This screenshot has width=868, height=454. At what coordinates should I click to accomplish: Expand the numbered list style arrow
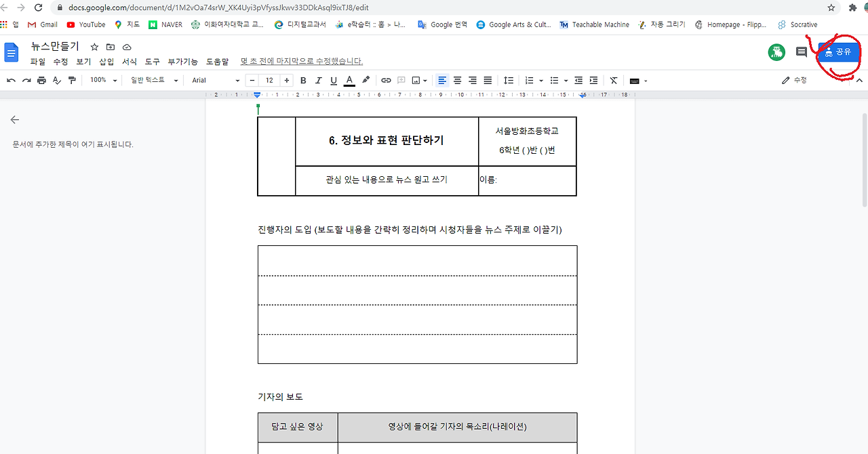tap(541, 81)
